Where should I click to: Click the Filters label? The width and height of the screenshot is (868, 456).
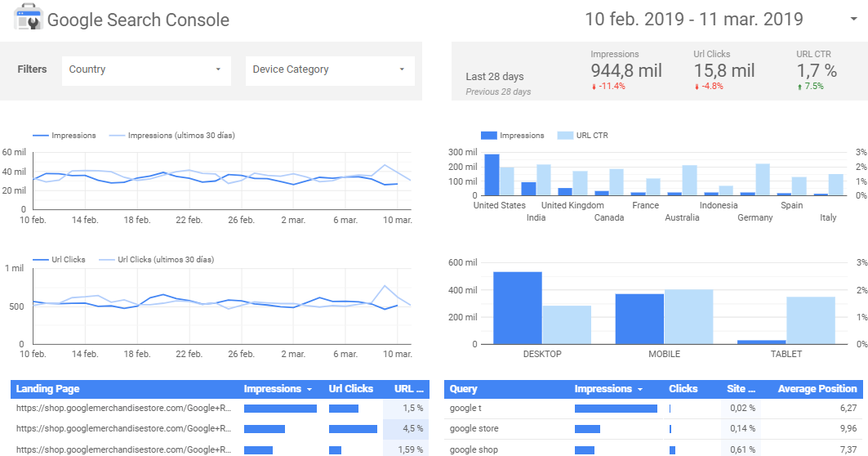pyautogui.click(x=32, y=69)
